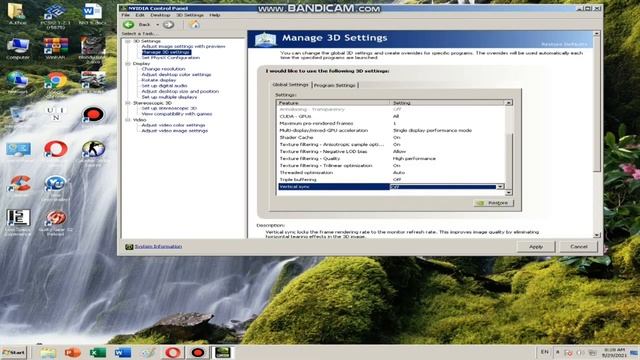
Task: Collapse the 3D Settings tree node
Action: point(128,41)
